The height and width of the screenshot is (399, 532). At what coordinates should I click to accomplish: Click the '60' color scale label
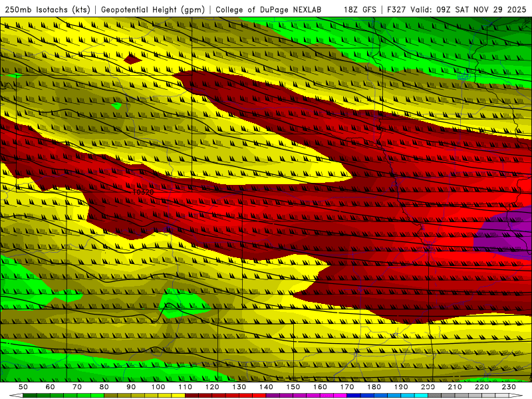coord(50,387)
